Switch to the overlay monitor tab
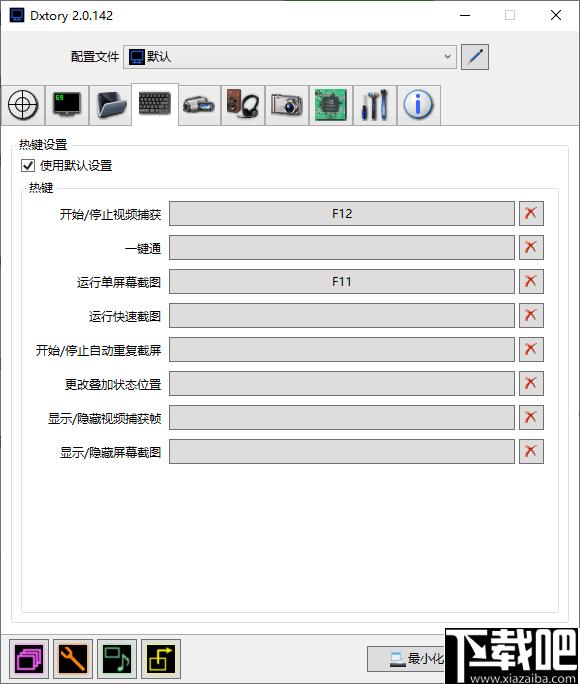This screenshot has width=580, height=684. pyautogui.click(x=67, y=105)
